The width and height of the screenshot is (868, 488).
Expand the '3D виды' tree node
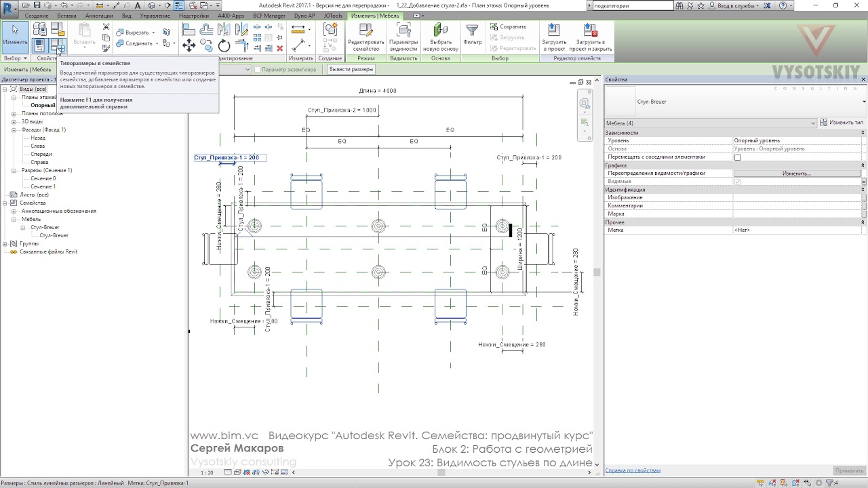tap(14, 122)
